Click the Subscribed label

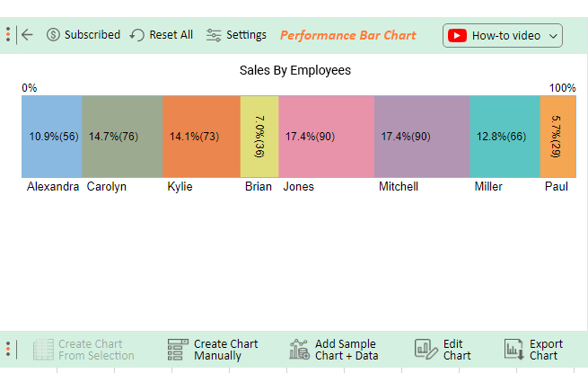[x=92, y=35]
